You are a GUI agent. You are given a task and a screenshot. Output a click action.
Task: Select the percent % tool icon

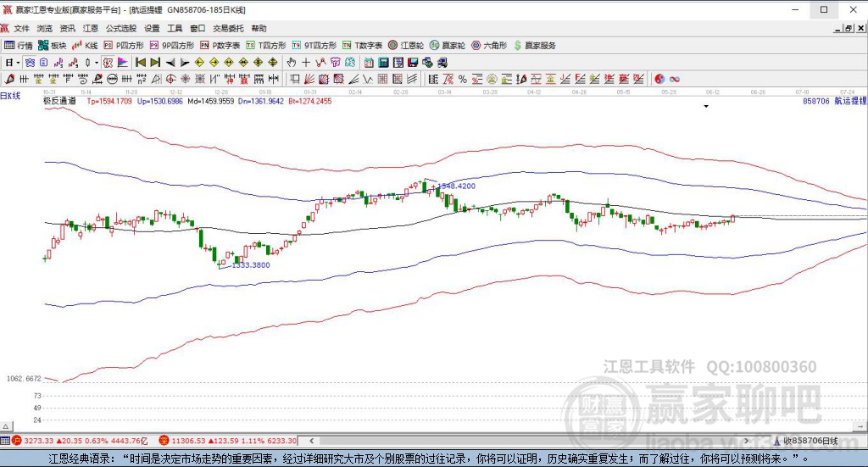click(x=462, y=79)
